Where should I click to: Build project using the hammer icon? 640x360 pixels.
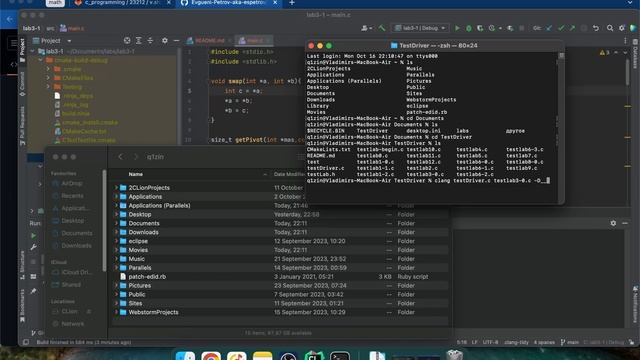382,28
